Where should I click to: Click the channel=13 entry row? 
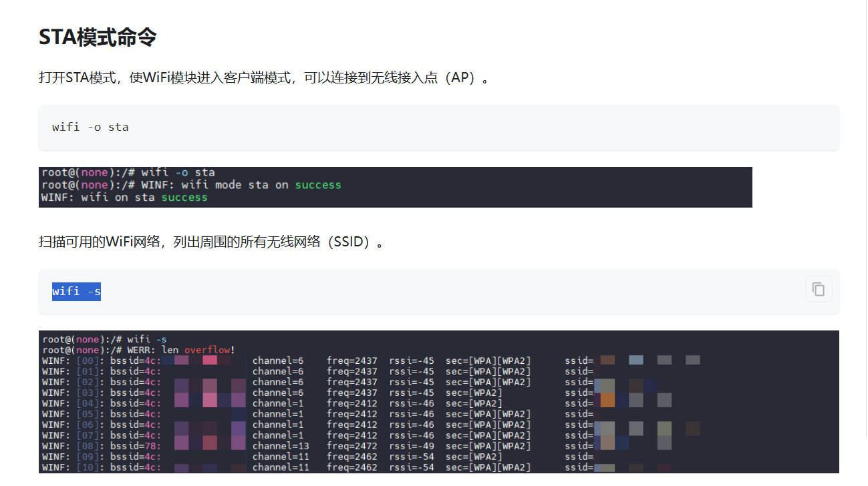coord(281,445)
